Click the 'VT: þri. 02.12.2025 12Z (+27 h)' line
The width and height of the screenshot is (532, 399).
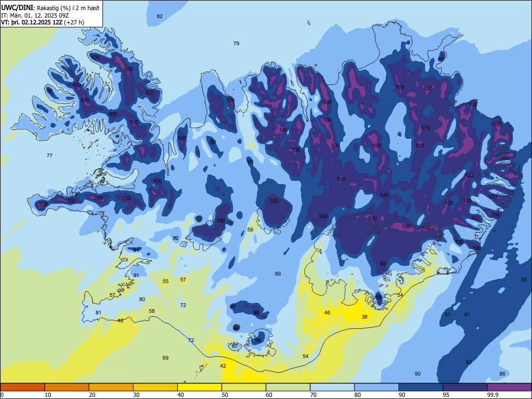[43, 22]
